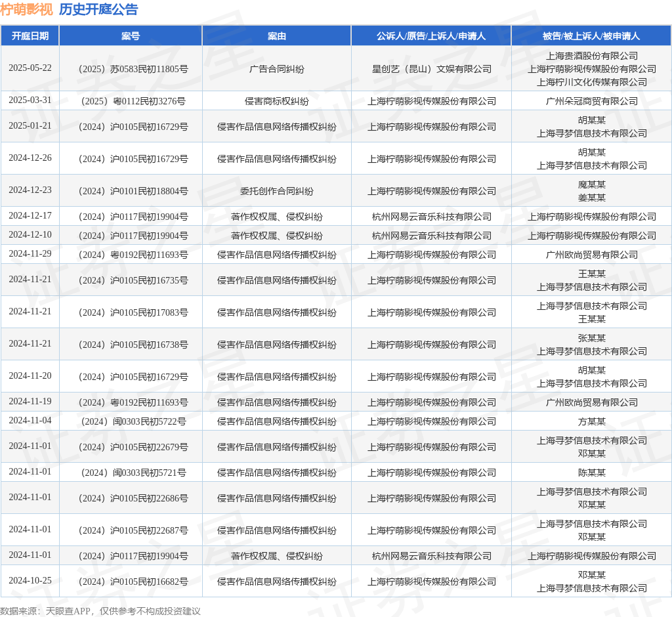
Task: Click the date 2024-11-19
Action: click(x=30, y=402)
